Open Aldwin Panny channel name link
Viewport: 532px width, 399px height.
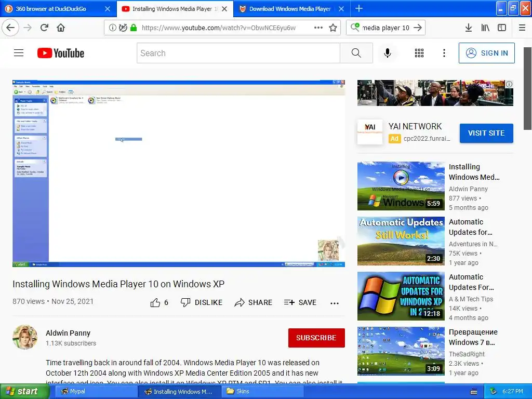[x=68, y=333]
